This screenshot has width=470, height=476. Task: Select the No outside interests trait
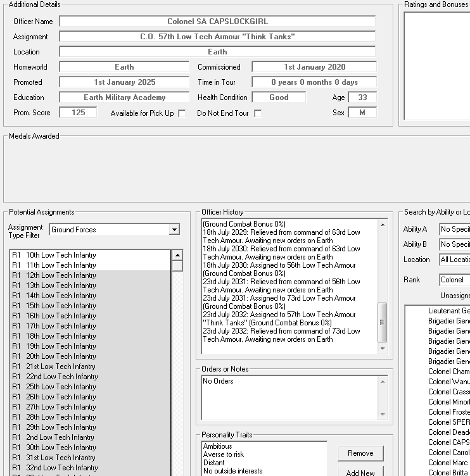(x=264, y=471)
